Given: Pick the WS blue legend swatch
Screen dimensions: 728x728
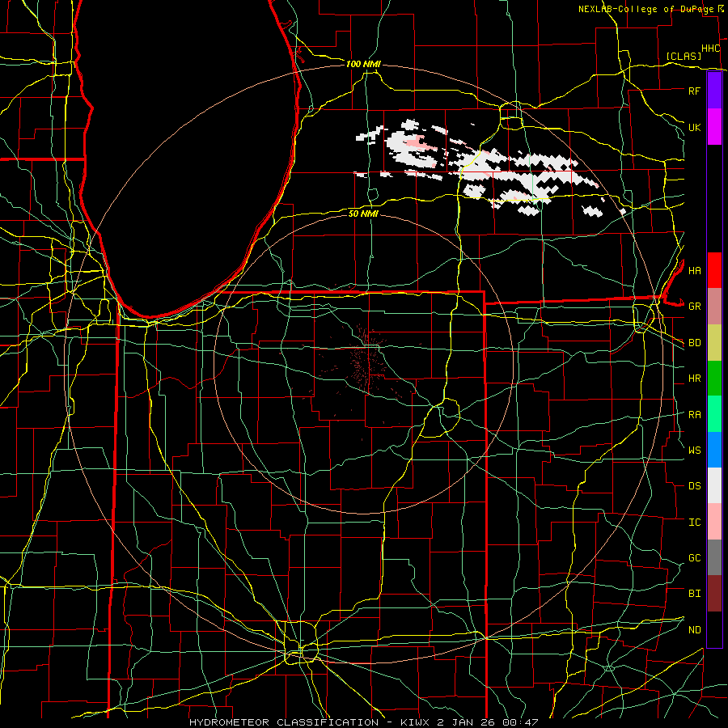Looking at the screenshot, I should point(714,450).
